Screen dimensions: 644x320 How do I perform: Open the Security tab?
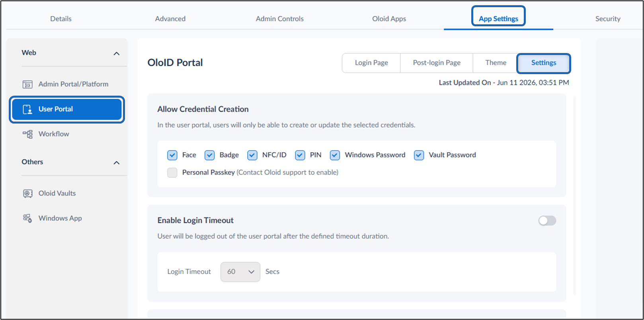tap(608, 19)
